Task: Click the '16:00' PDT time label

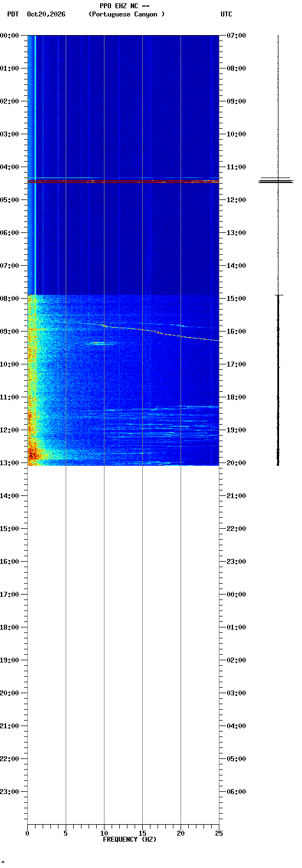Action: click(9, 562)
